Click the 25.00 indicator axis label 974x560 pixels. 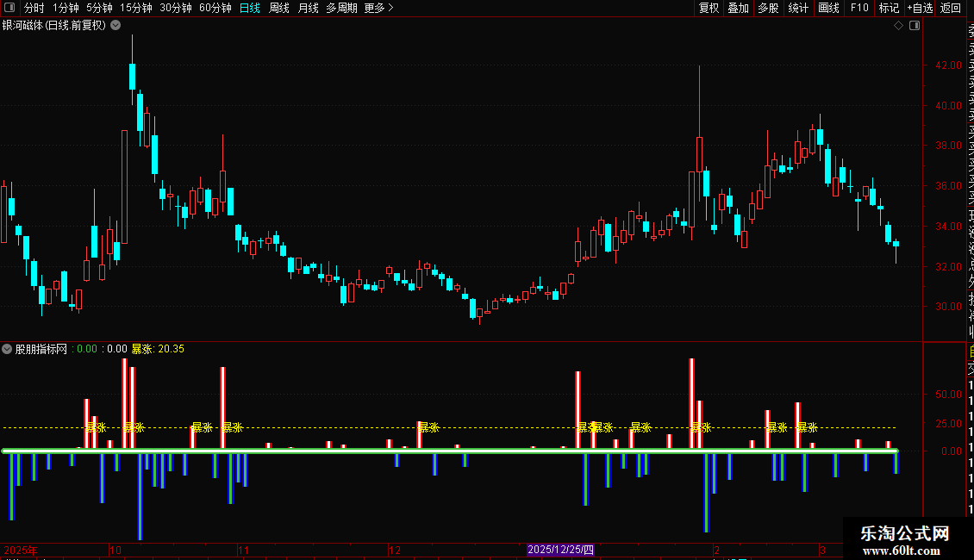948,423
